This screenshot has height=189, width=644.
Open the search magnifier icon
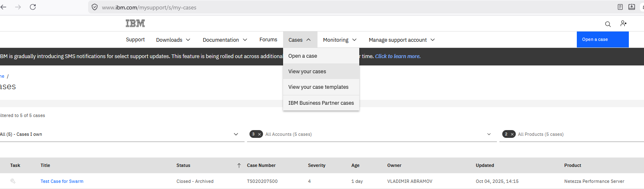tap(608, 24)
